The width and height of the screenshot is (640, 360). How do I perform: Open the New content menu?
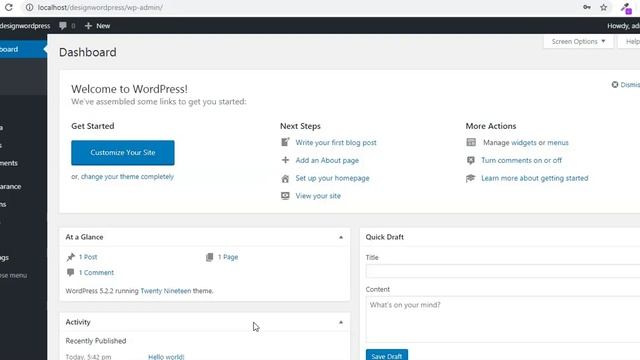pyautogui.click(x=98, y=26)
